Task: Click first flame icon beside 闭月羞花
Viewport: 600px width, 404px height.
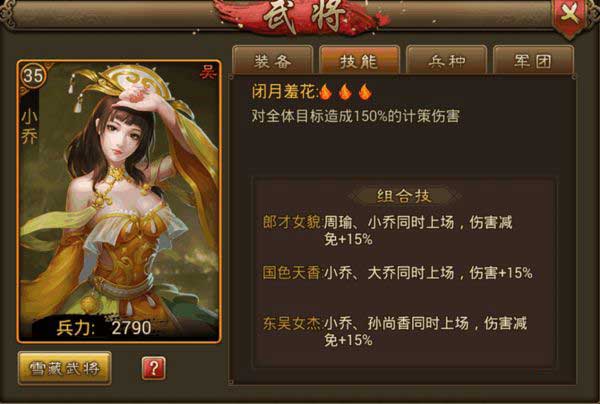Action: [x=325, y=92]
